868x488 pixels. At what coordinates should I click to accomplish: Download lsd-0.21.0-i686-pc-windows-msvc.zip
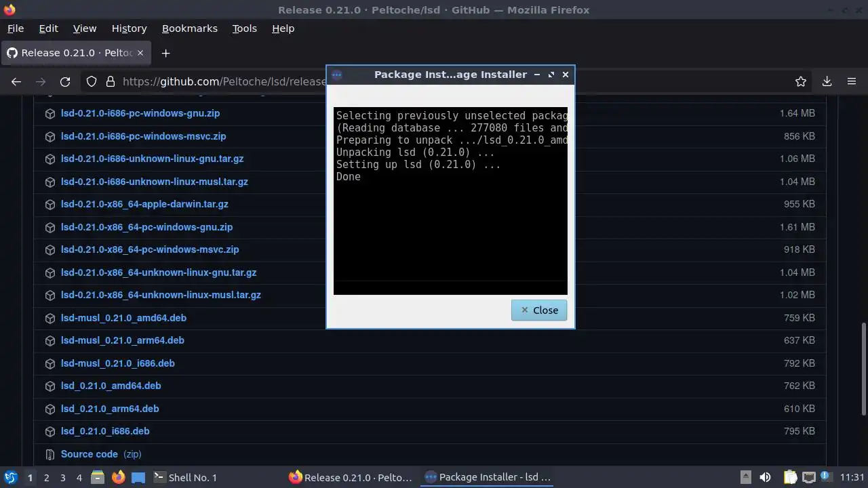(143, 136)
